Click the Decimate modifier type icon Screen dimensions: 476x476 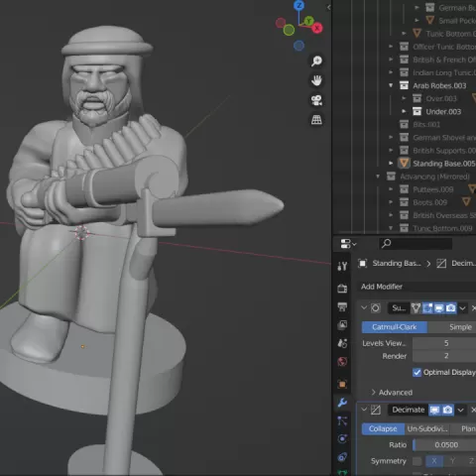click(x=376, y=410)
